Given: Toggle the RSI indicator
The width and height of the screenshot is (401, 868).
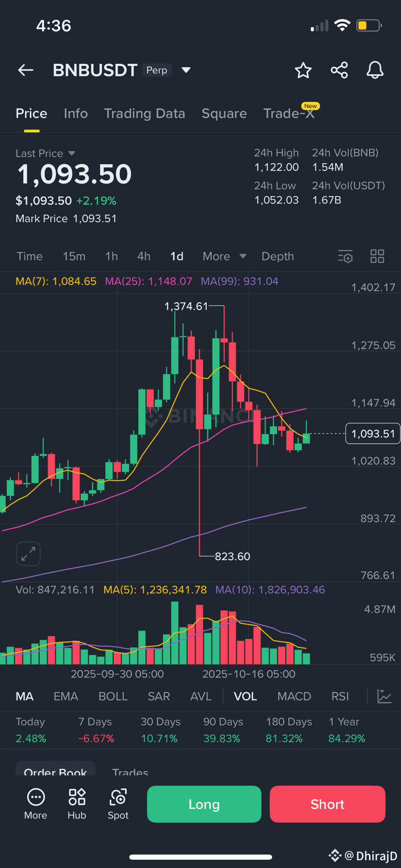Looking at the screenshot, I should tap(340, 697).
